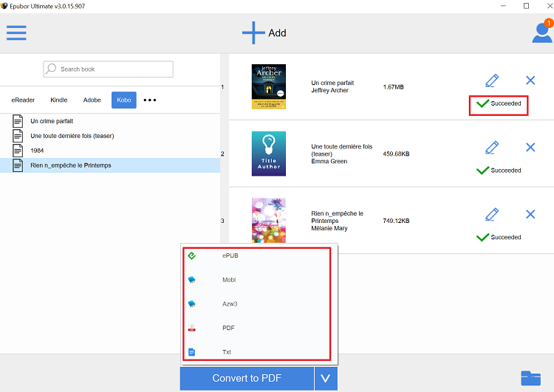Click the blue plus Add icon
Screen dimensions: 554x392
[253, 32]
